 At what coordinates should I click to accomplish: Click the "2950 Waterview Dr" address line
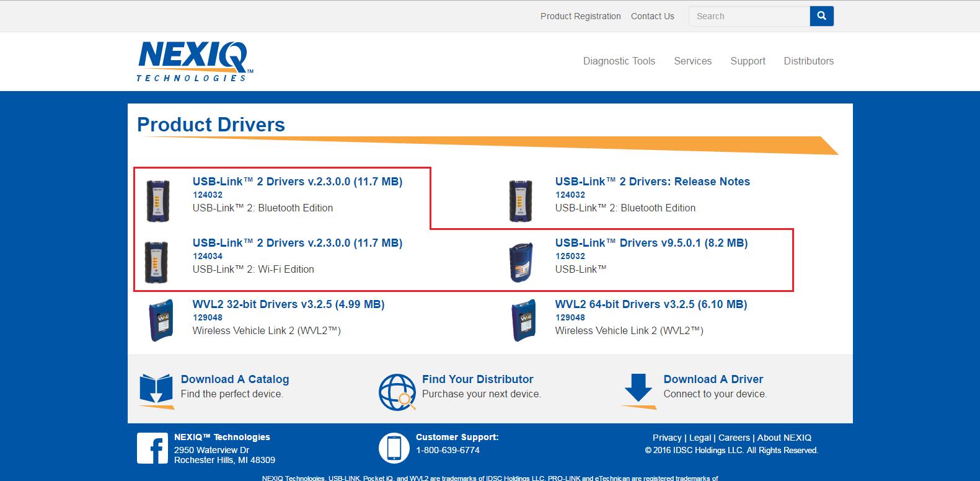[211, 450]
